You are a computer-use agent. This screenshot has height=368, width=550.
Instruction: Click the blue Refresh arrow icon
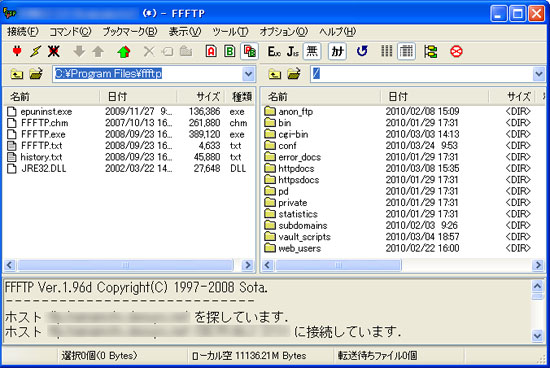click(362, 51)
